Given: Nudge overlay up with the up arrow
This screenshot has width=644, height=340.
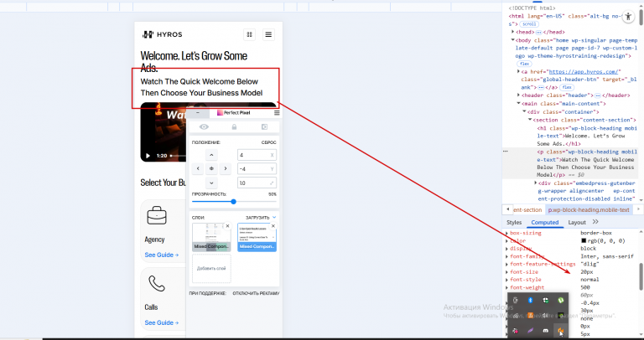Looking at the screenshot, I should tap(211, 155).
